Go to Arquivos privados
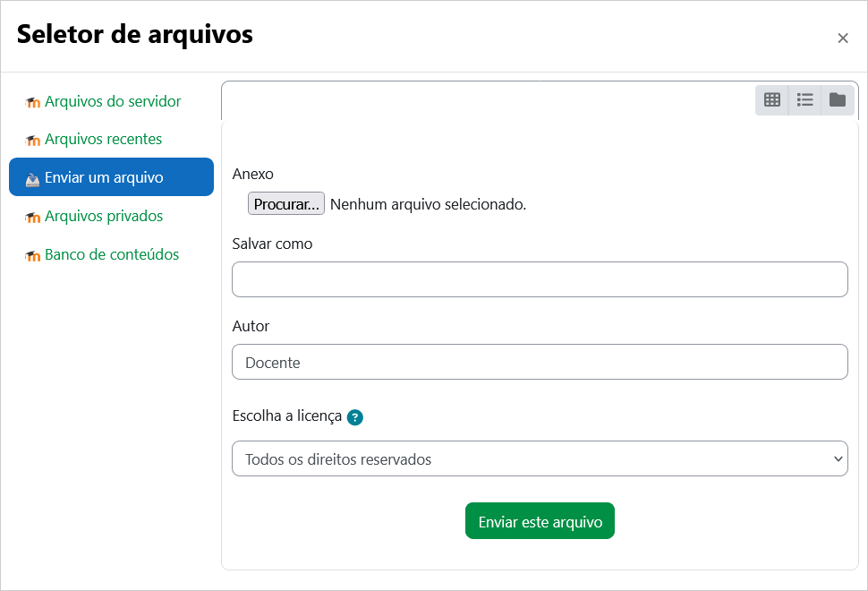868x591 pixels. [x=104, y=217]
